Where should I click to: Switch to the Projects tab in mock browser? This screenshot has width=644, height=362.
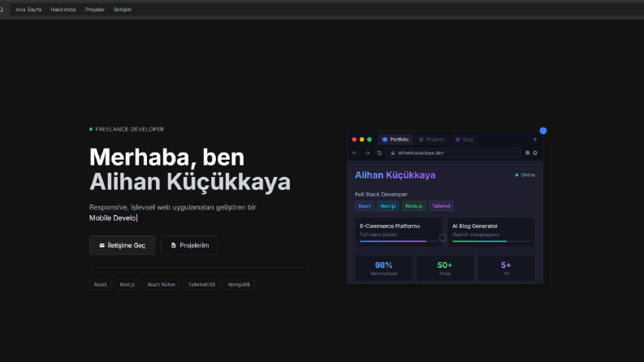click(x=431, y=140)
